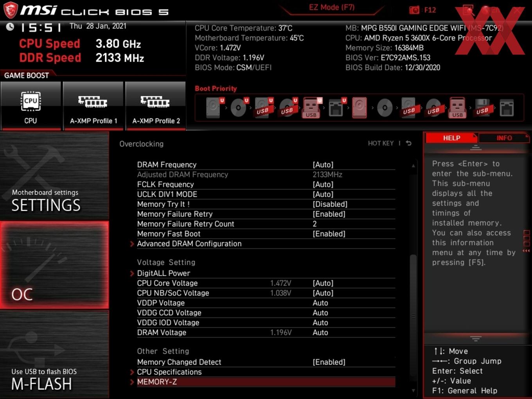Click the scroll-up arrow of settings list
The width and height of the screenshot is (532, 399).
click(x=413, y=165)
